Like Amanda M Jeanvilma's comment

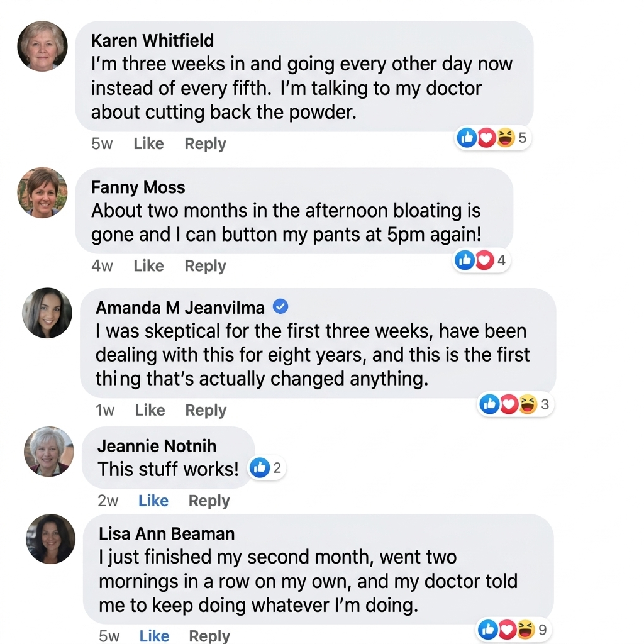[150, 410]
